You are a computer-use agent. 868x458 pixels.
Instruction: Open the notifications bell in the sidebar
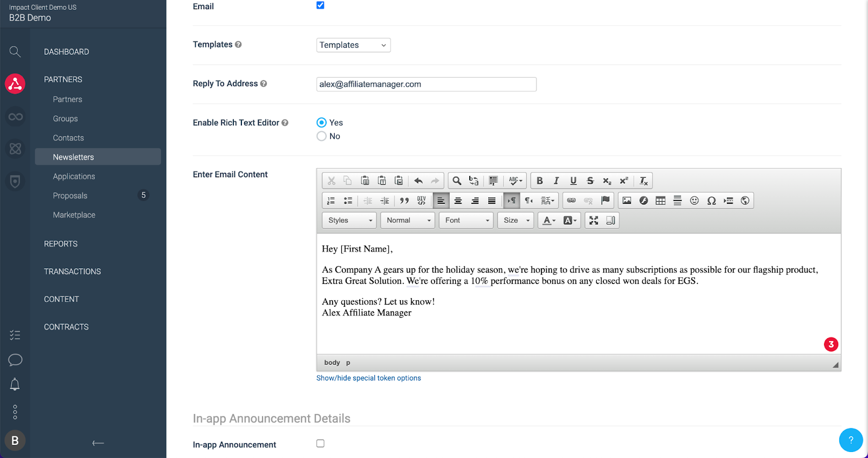click(x=15, y=385)
